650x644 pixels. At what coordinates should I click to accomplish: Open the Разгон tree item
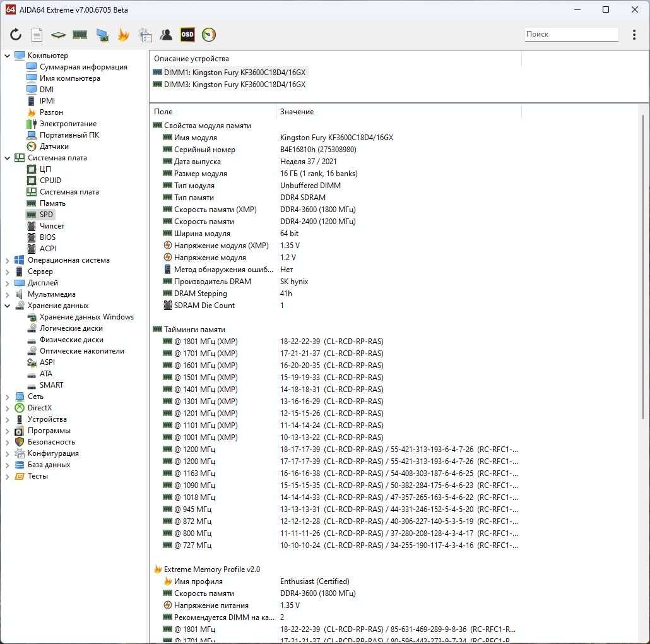tap(51, 112)
